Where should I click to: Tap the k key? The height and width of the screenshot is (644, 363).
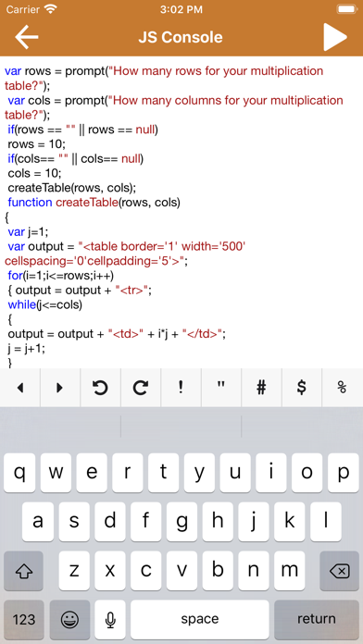click(x=290, y=521)
